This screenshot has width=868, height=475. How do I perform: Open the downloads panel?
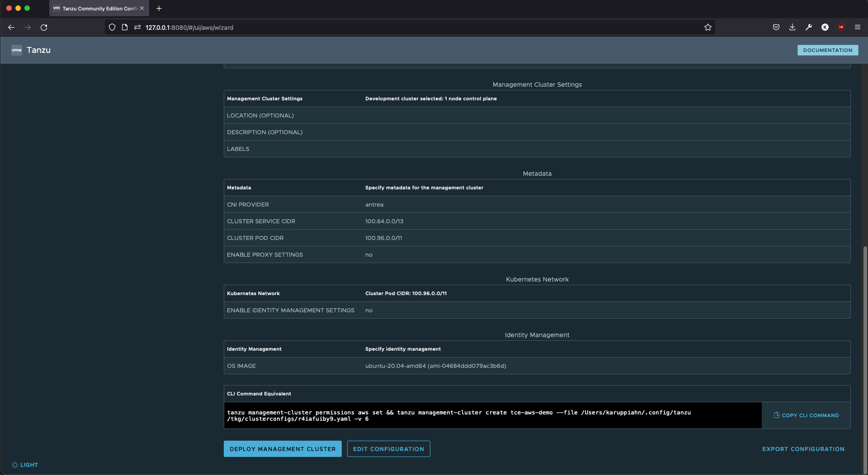[793, 28]
